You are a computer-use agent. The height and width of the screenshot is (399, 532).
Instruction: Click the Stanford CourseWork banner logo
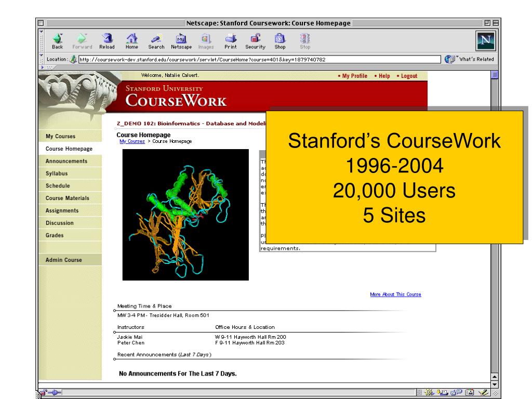[176, 96]
